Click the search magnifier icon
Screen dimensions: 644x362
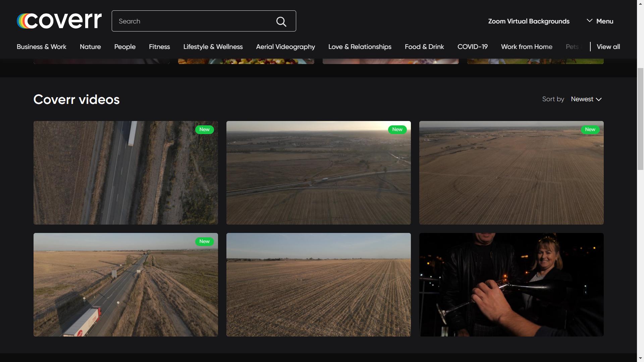281,21
